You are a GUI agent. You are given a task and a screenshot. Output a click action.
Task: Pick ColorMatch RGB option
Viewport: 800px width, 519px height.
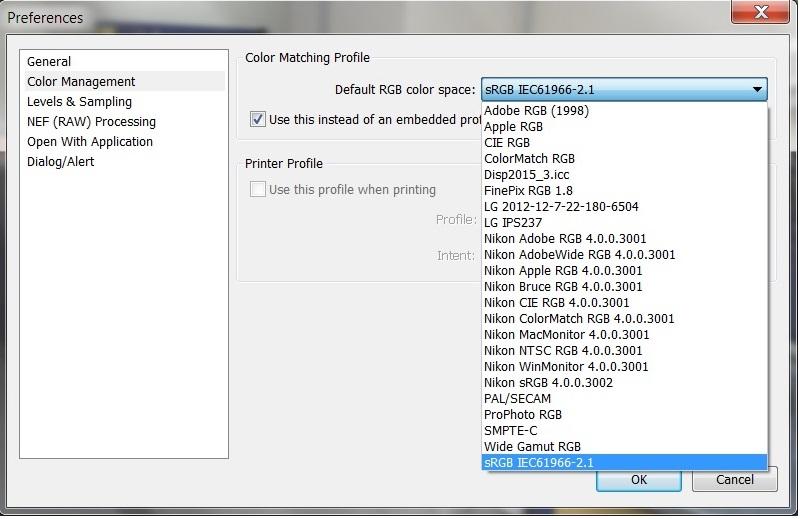click(x=624, y=159)
